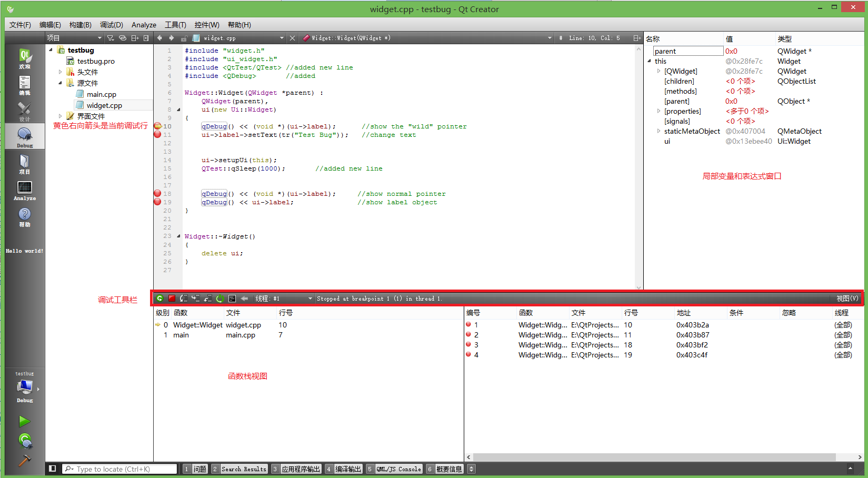Collapse the 源文件 sources folder

(x=60, y=83)
